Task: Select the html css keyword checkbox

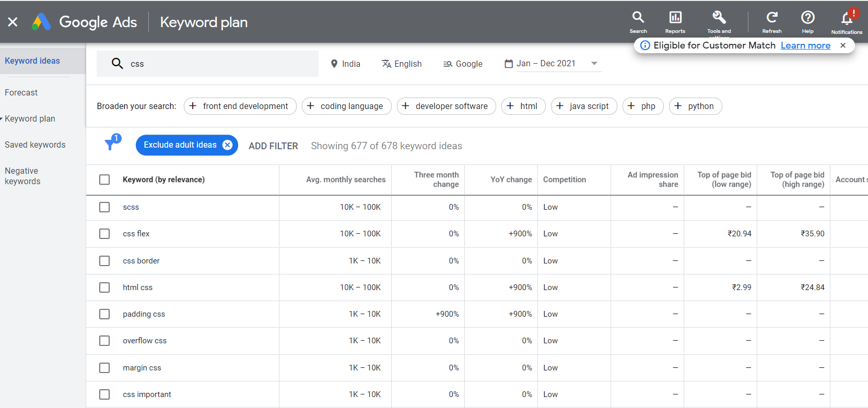Action: pyautogui.click(x=104, y=287)
